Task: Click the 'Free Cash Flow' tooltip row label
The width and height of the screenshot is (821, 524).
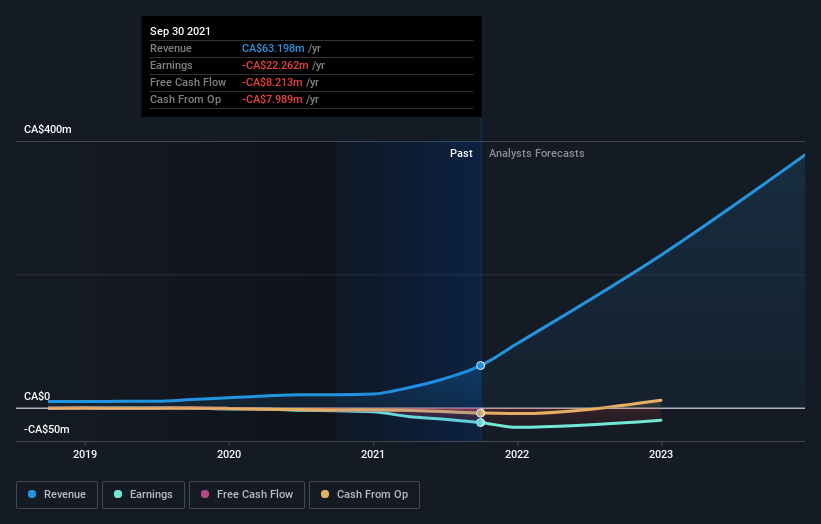Action: click(x=188, y=82)
